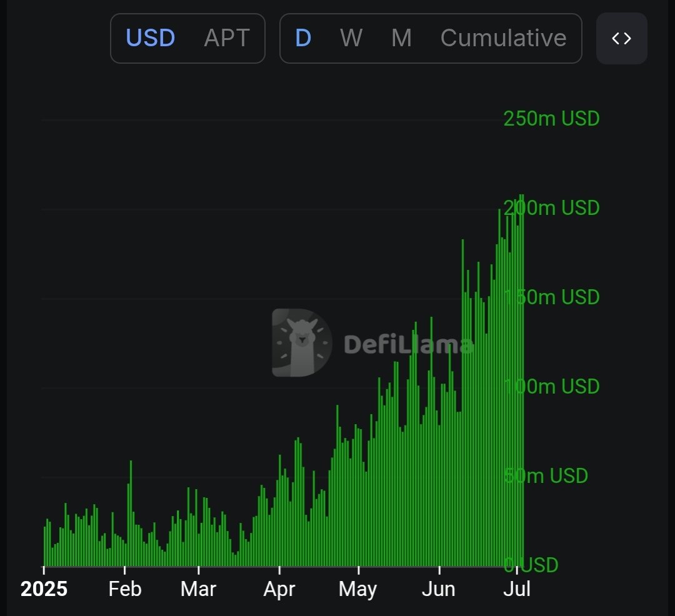Click the 0 USD axis label
Viewport: 675px width, 616px height.
531,565
